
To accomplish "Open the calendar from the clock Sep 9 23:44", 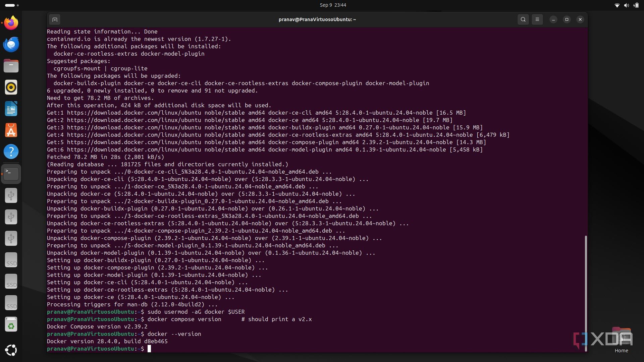I will click(x=333, y=5).
